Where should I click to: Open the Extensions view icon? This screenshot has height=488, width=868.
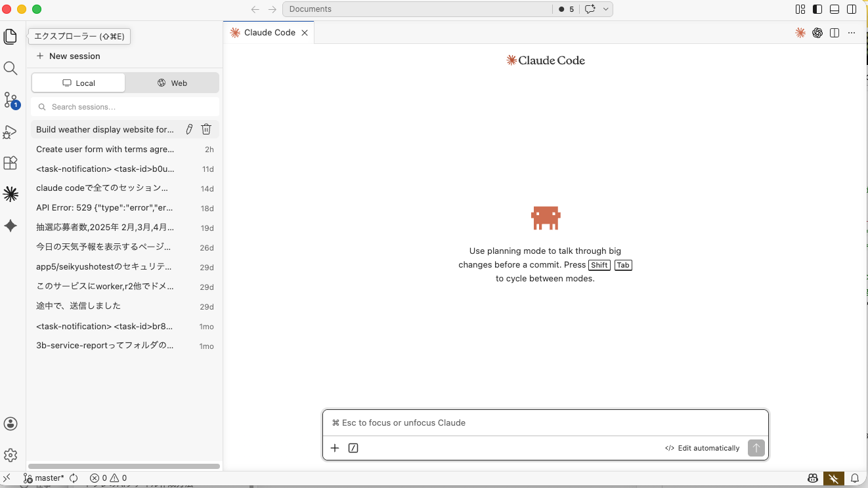pos(11,163)
